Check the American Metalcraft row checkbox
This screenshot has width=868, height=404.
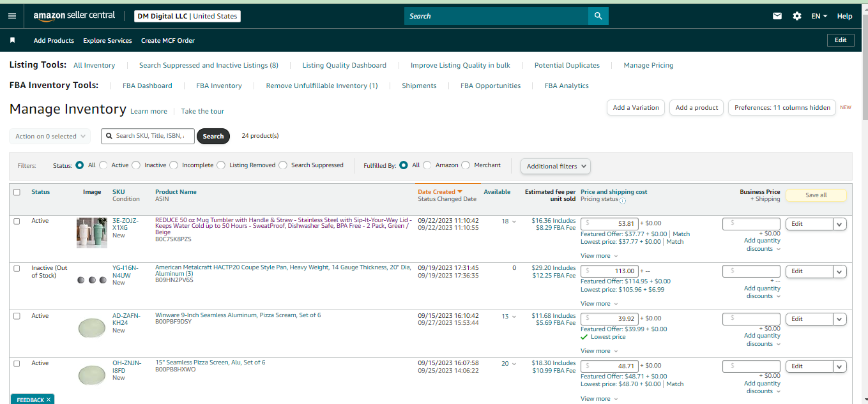click(17, 269)
